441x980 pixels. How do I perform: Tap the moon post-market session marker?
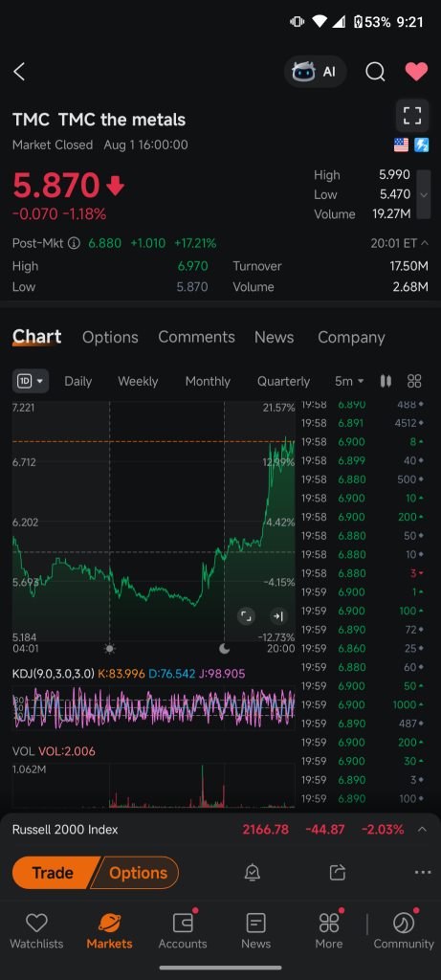click(224, 649)
